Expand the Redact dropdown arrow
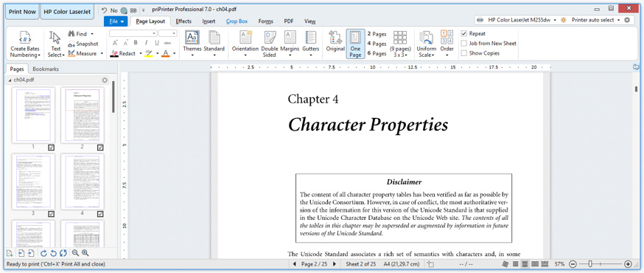Viewport: 644px width, 273px height. [141, 53]
